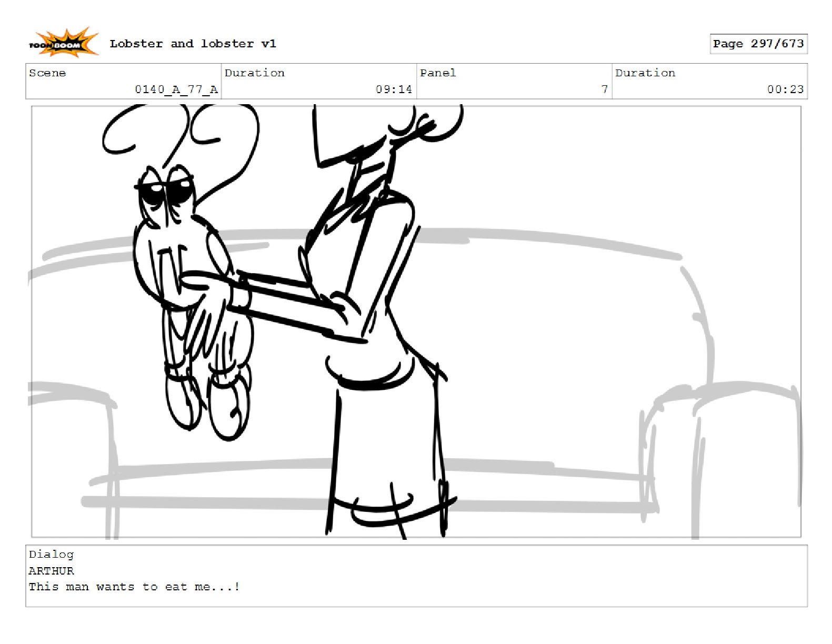Click the 'Dialog' label
The width and height of the screenshot is (832, 644).
pos(51,555)
